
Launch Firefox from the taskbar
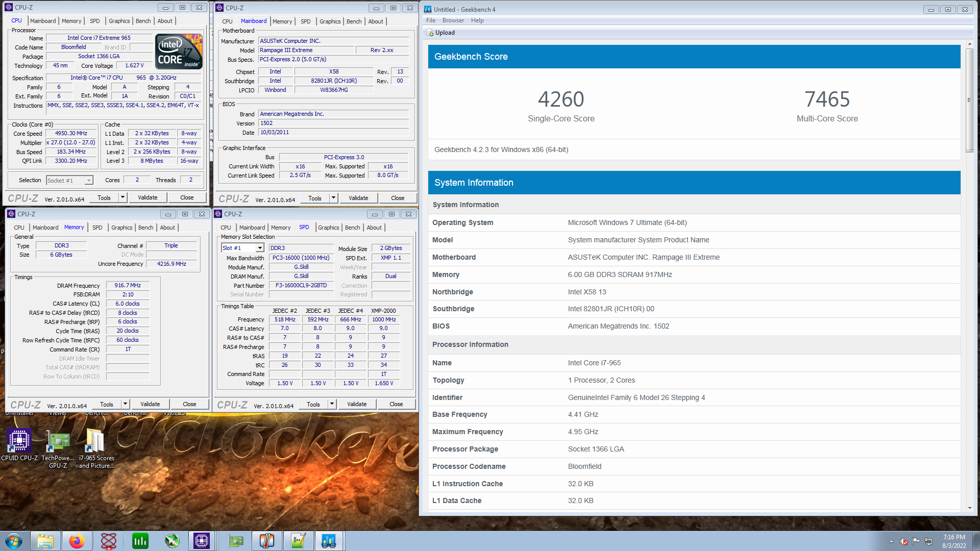(77, 541)
